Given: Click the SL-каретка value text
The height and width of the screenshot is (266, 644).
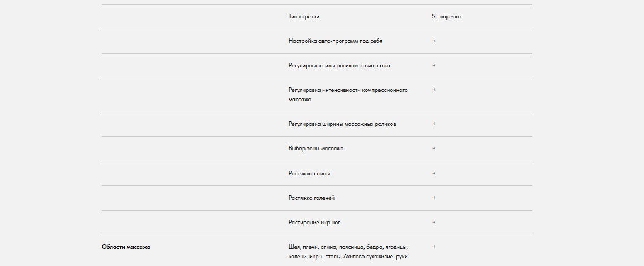Looking at the screenshot, I should tap(446, 17).
